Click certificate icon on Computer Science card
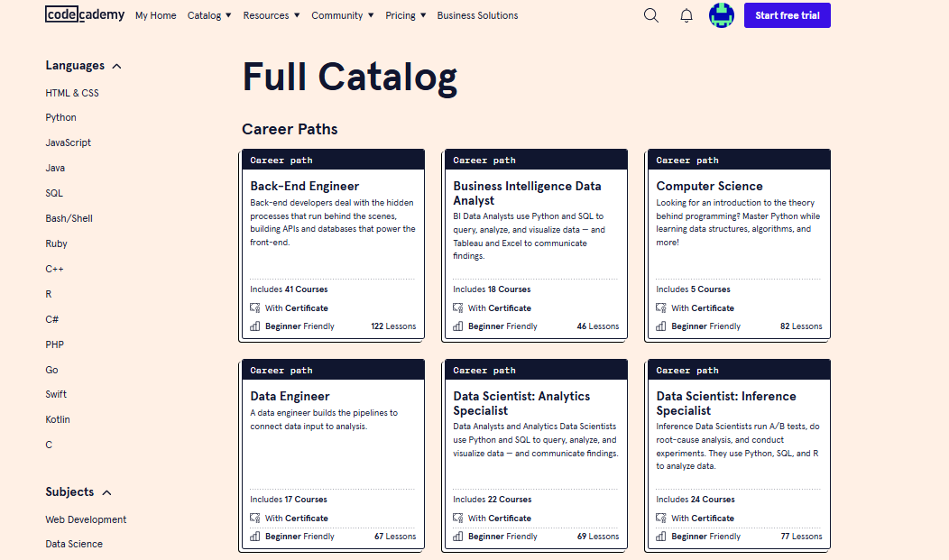 (661, 308)
